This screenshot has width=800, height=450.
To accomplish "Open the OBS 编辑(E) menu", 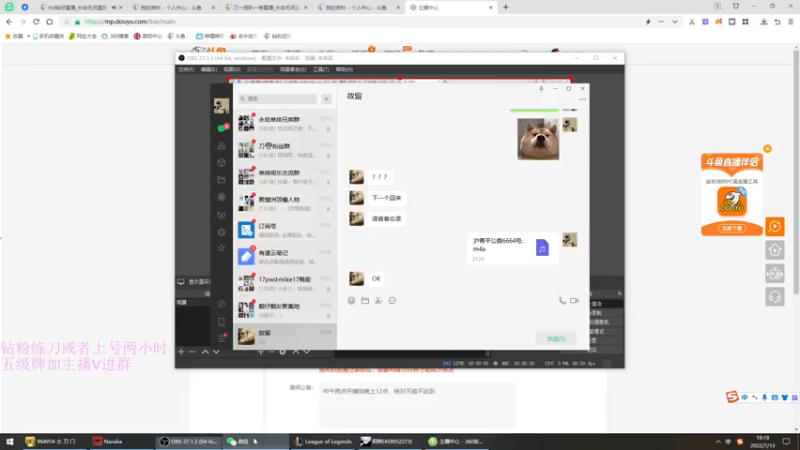I will (x=209, y=69).
